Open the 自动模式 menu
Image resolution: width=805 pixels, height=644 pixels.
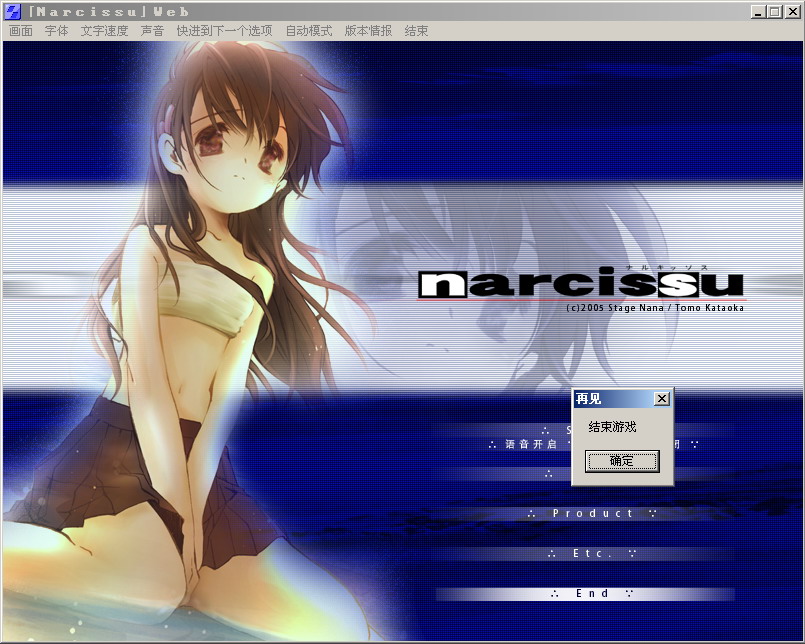tap(309, 31)
